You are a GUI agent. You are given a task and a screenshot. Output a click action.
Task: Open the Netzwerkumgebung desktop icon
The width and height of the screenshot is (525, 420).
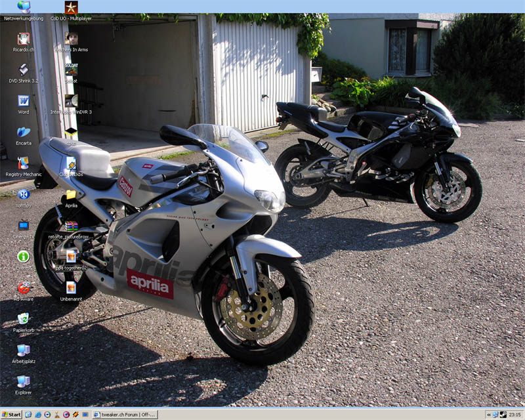coord(24,8)
